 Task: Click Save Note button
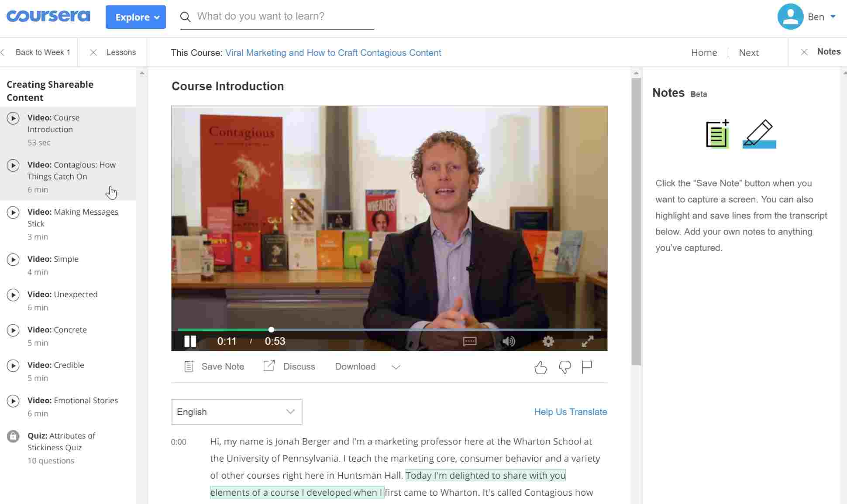214,367
